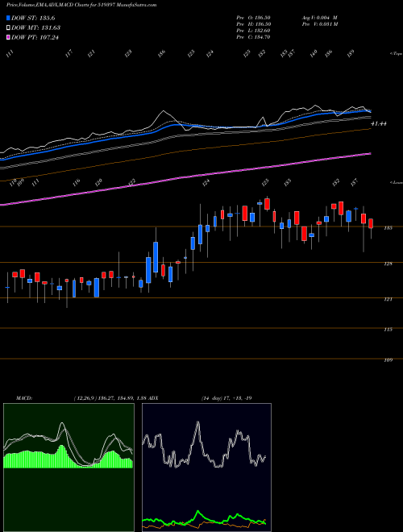
Task: Select the 'Pre C: 134.70' value
Action: pyautogui.click(x=253, y=37)
